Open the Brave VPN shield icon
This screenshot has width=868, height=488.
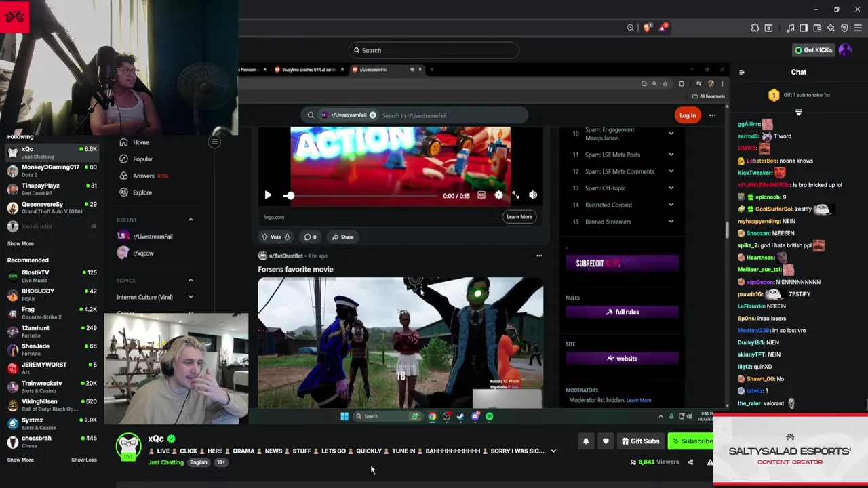tap(844, 28)
